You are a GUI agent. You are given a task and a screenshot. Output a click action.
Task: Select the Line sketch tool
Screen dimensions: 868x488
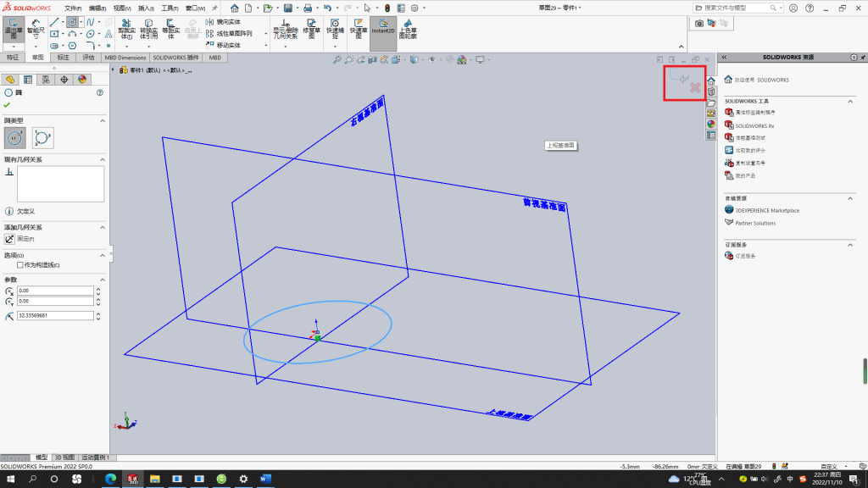pos(54,22)
